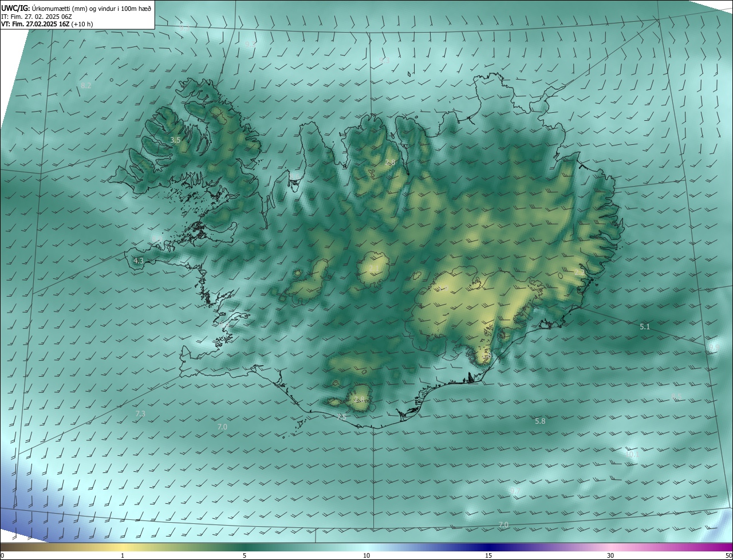The width and height of the screenshot is (733, 560).
Task: Click the 5.8 value label south of Iceland
Action: click(x=540, y=421)
